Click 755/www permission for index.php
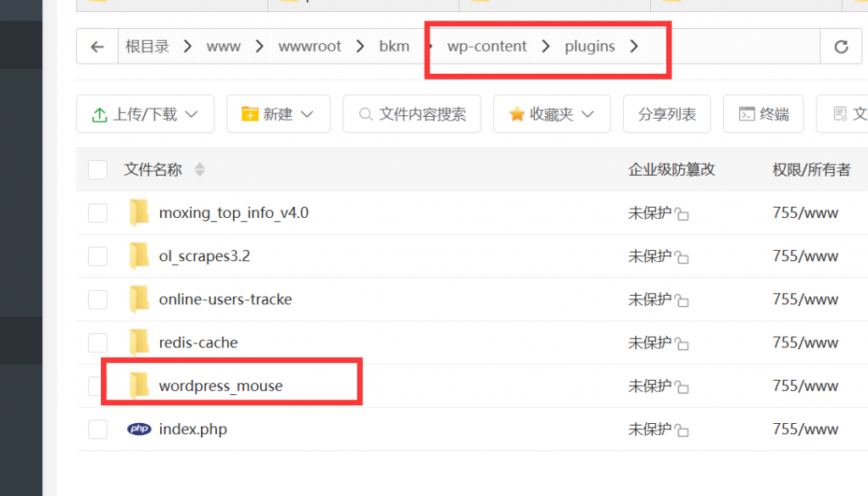The width and height of the screenshot is (868, 496). 805,429
